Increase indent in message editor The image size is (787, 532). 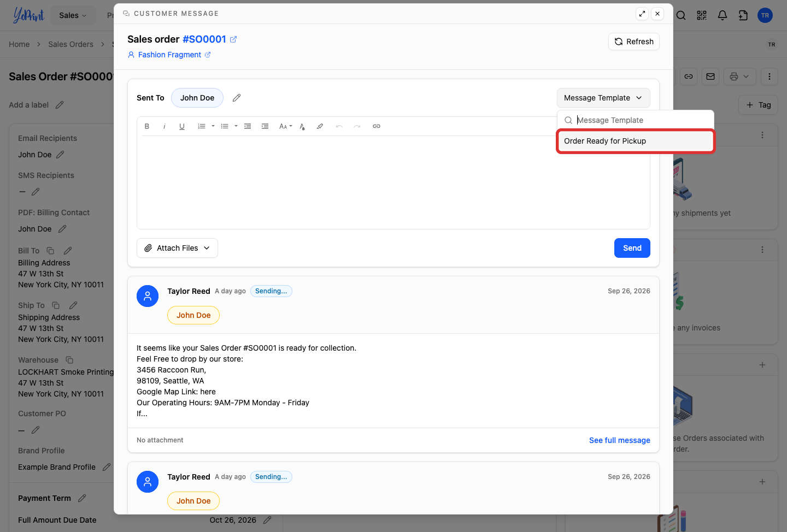265,126
